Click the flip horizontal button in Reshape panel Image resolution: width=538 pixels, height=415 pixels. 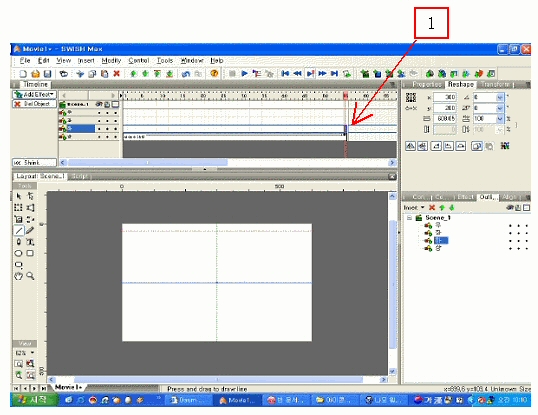[x=410, y=146]
